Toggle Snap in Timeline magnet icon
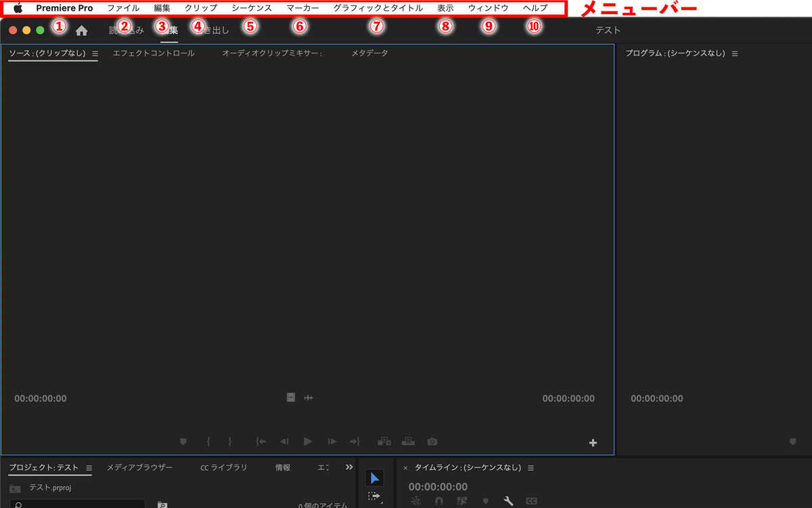Image resolution: width=812 pixels, height=508 pixels. pyautogui.click(x=438, y=501)
